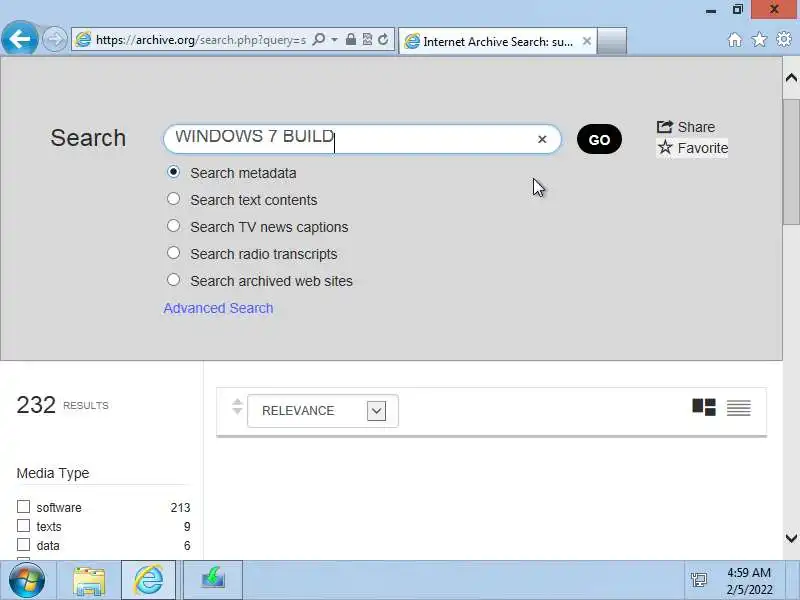
Task: Open the green arrow taskbar application
Action: [213, 580]
